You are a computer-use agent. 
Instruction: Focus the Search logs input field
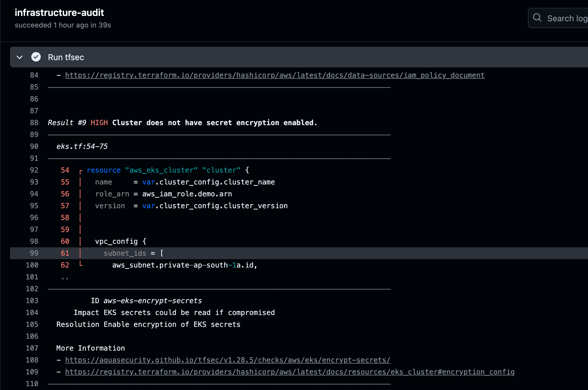566,18
